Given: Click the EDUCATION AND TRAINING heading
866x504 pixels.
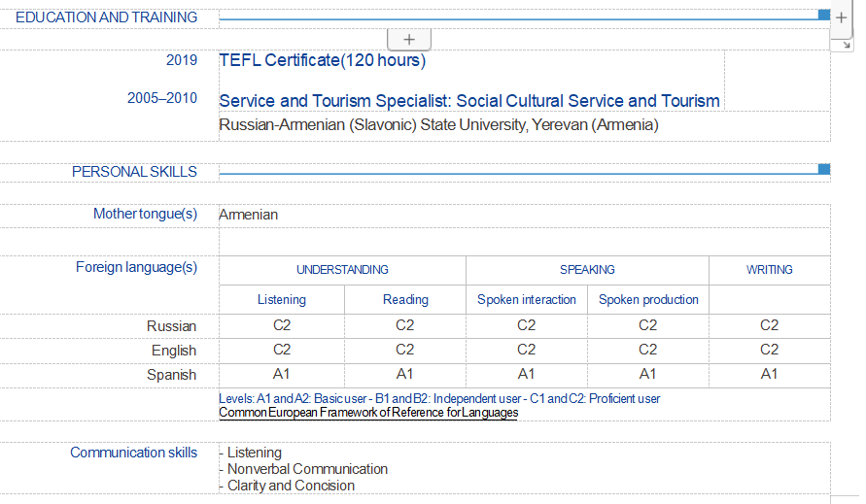Looking at the screenshot, I should pos(106,17).
